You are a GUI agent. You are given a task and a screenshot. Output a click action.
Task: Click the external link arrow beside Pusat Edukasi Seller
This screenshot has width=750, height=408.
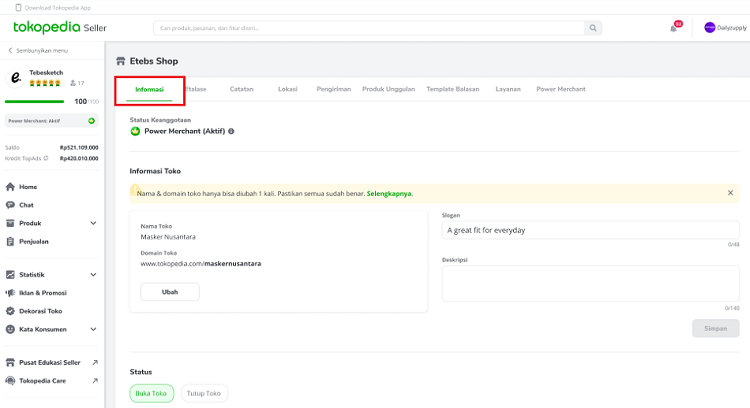coord(95,363)
